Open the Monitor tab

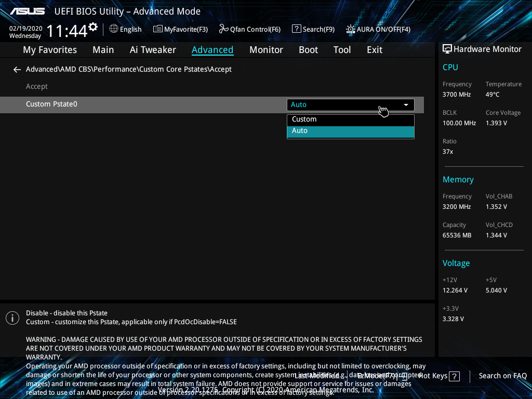click(266, 50)
